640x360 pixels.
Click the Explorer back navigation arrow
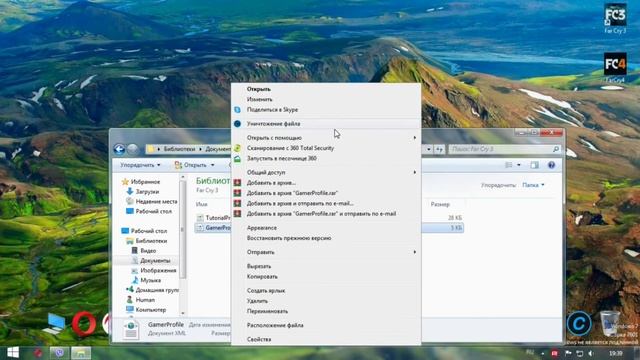click(119, 149)
